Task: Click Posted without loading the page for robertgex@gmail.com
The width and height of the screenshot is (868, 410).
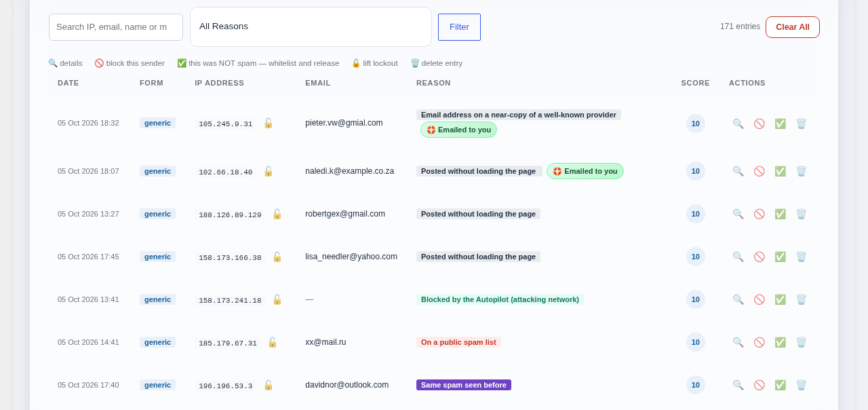Action: pyautogui.click(x=478, y=214)
